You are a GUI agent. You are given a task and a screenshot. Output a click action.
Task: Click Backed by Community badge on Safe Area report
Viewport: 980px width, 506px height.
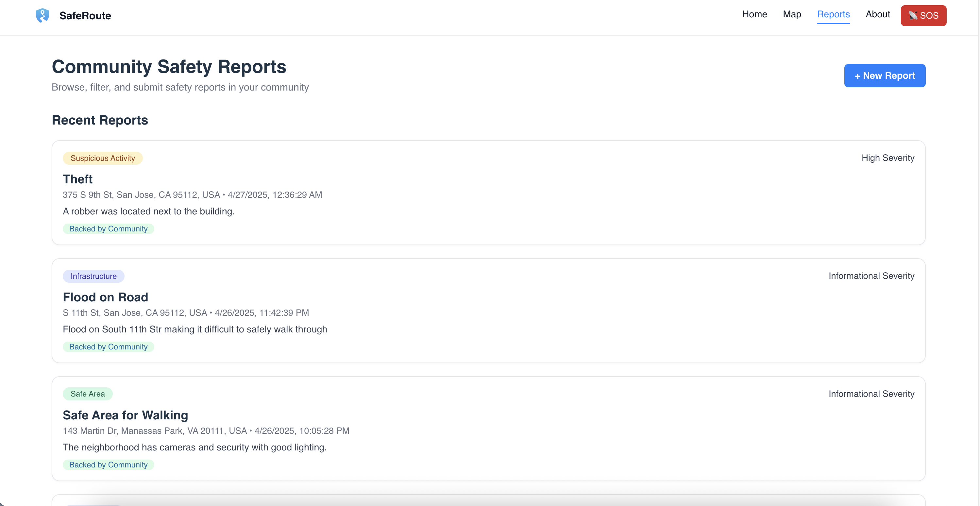108,464
